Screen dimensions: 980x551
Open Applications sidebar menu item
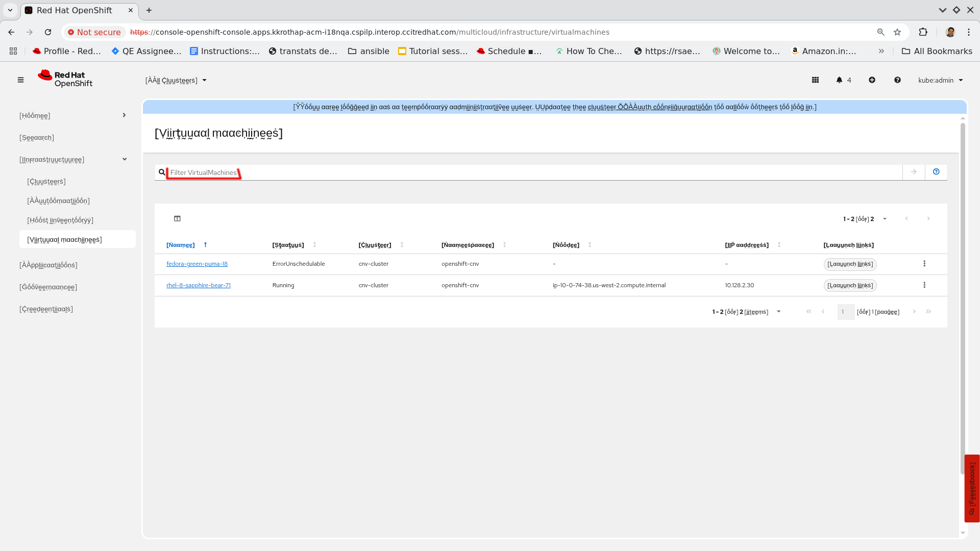click(48, 265)
